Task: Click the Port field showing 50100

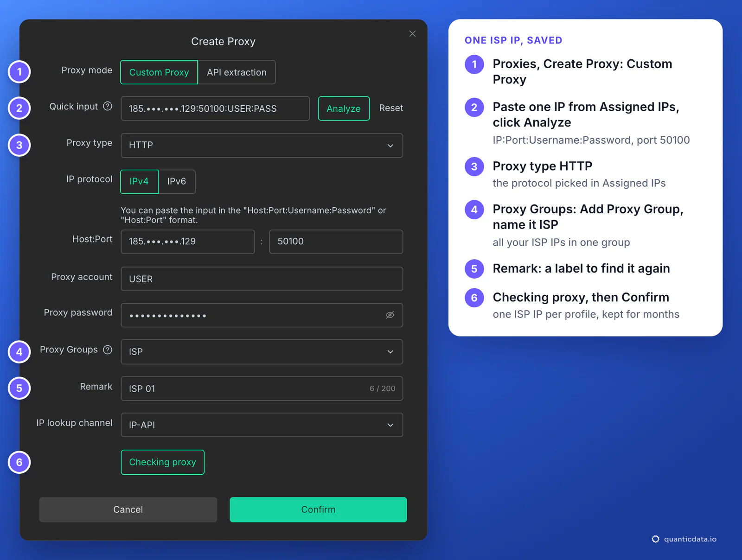Action: coord(336,242)
